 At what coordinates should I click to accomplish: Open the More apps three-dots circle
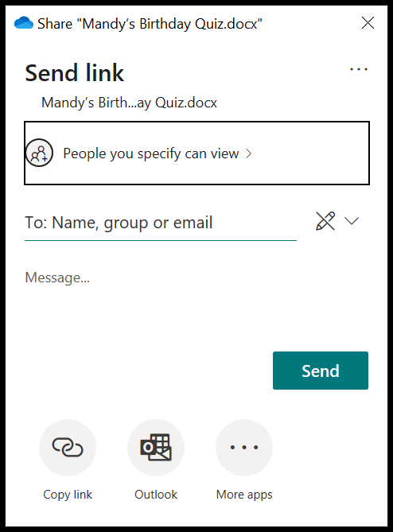[244, 447]
